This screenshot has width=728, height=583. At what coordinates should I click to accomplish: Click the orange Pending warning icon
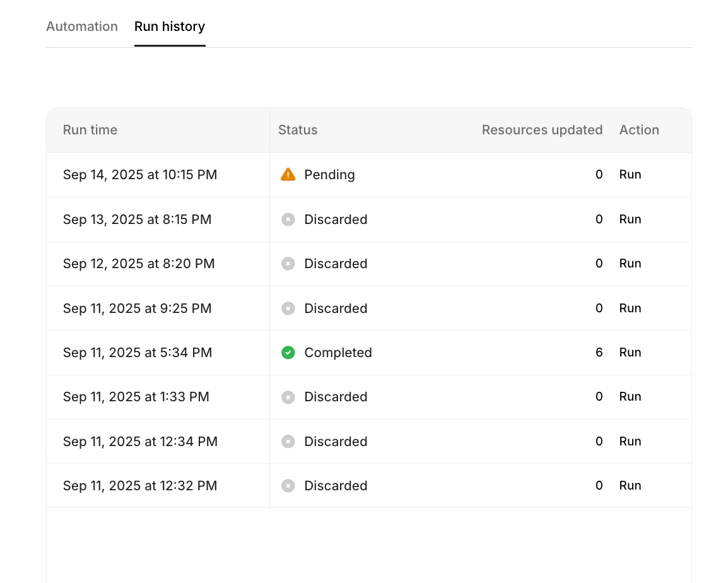click(288, 175)
